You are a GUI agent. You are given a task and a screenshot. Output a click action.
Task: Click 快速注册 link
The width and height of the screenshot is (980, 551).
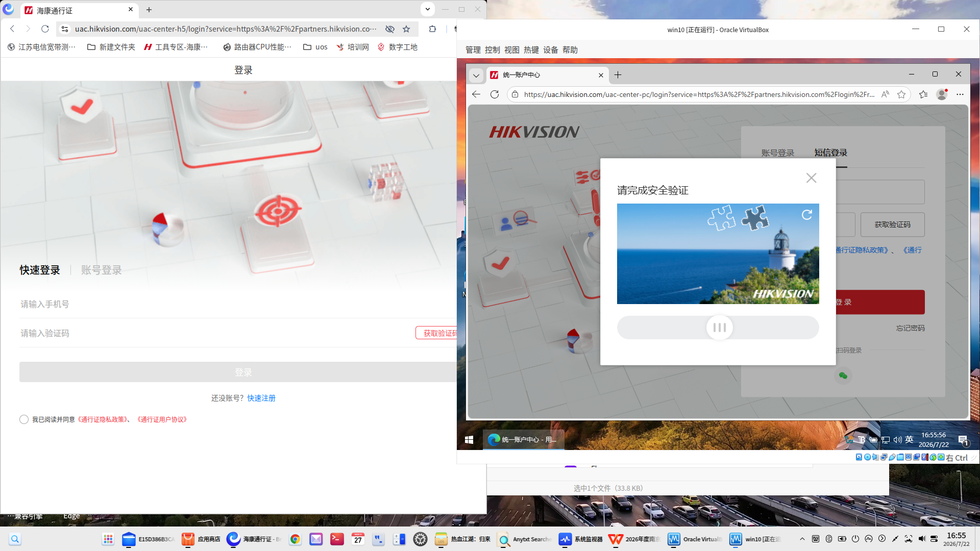261,398
